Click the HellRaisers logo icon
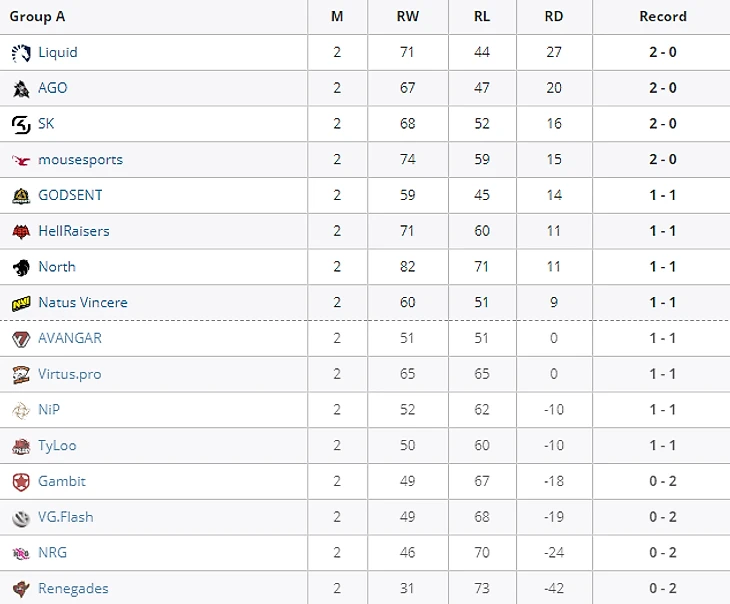 (21, 231)
